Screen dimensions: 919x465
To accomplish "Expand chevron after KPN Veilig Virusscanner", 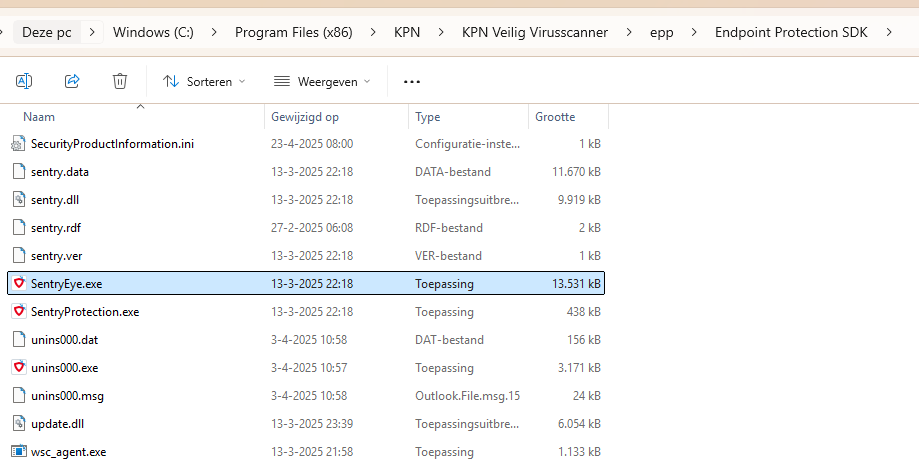I will [x=629, y=32].
